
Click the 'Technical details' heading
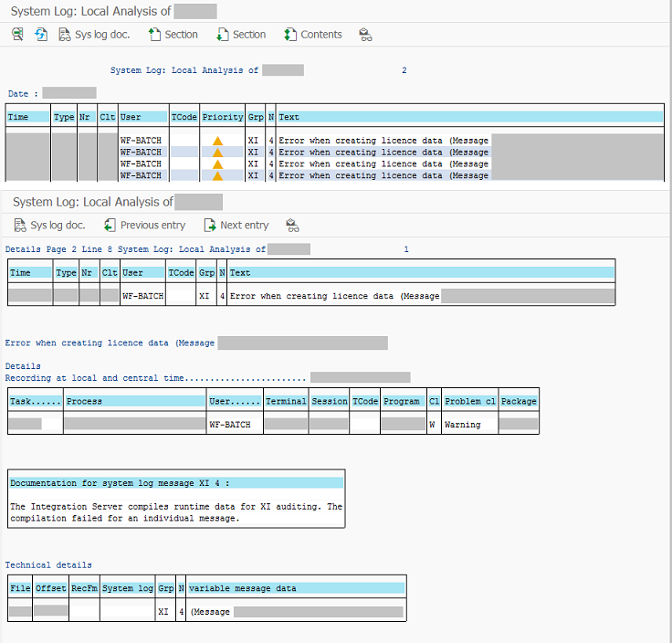[x=48, y=565]
